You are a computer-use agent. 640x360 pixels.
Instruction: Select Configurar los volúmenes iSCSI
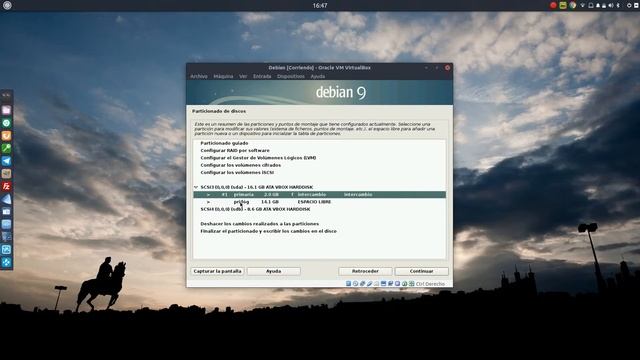pos(237,173)
